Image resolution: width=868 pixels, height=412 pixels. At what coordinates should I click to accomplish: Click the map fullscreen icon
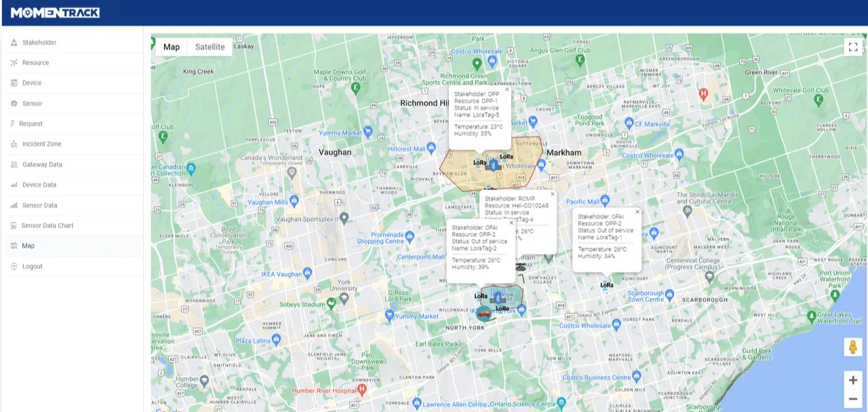(853, 47)
